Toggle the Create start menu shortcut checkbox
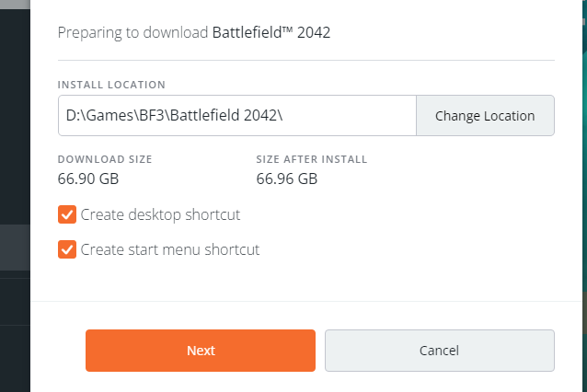This screenshot has height=392, width=587. click(x=66, y=249)
